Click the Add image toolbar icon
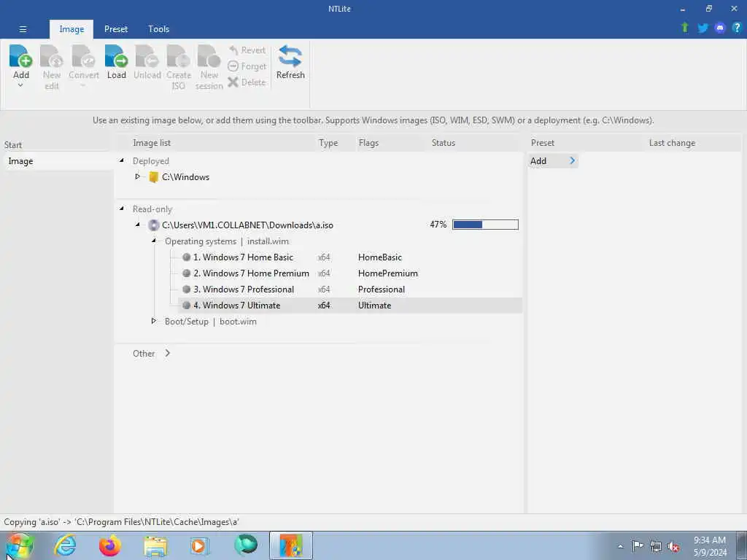This screenshot has width=747, height=560. click(x=20, y=57)
